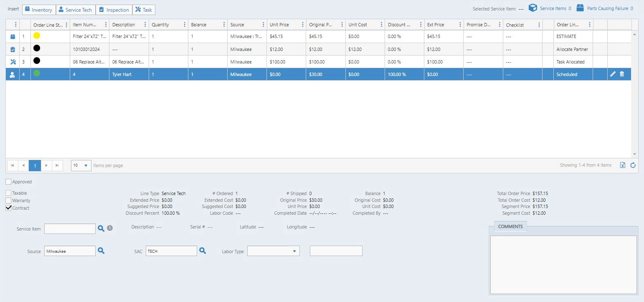
Task: Click the Service Items link text
Action: pyautogui.click(x=553, y=8)
